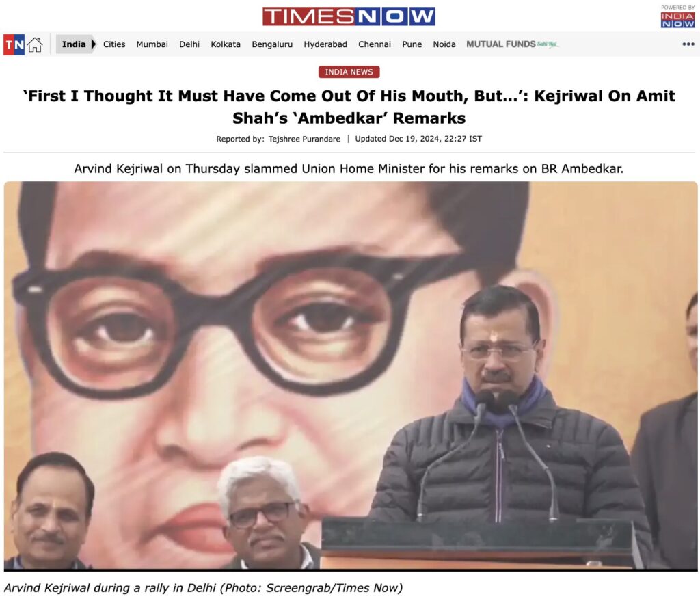This screenshot has height=601, width=700.
Task: Open the Cities section
Action: [114, 44]
